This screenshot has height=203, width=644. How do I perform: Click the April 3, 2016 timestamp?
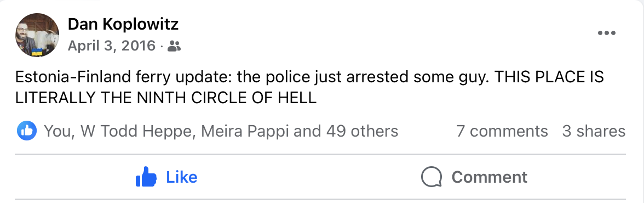112,46
